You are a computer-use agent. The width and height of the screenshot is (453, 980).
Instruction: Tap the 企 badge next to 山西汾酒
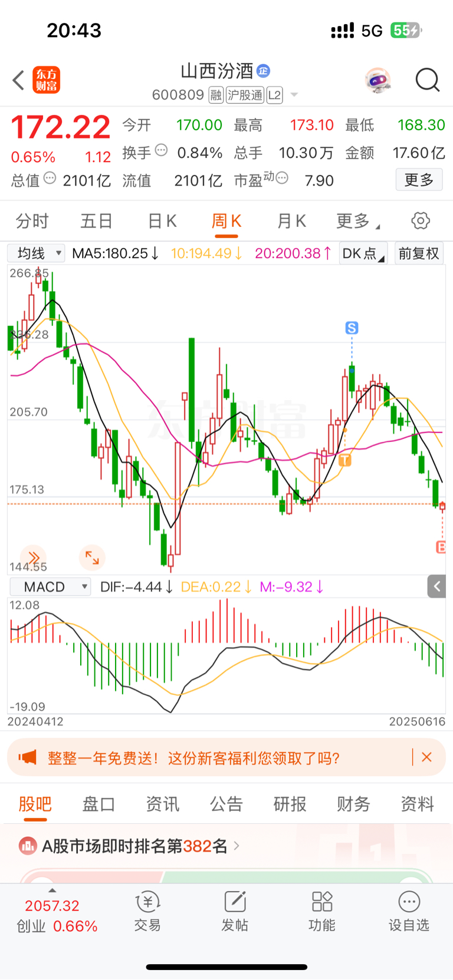263,71
